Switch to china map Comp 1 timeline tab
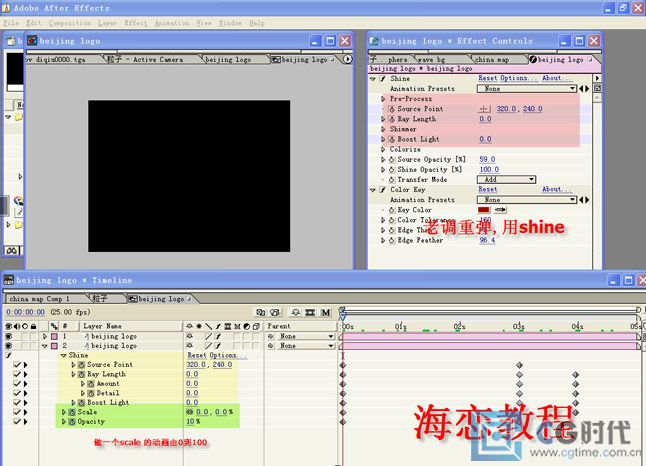Screen dimensions: 646x466 [x=40, y=299]
